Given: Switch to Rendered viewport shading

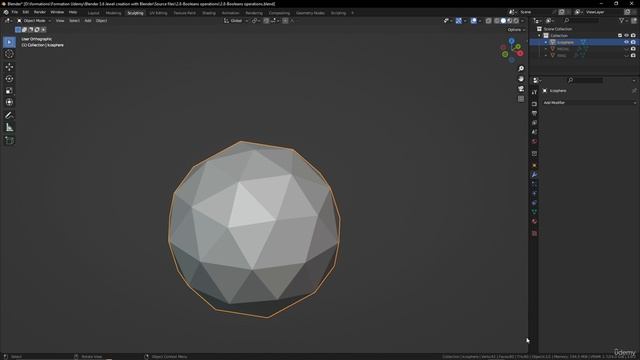Looking at the screenshot, I should [x=516, y=20].
